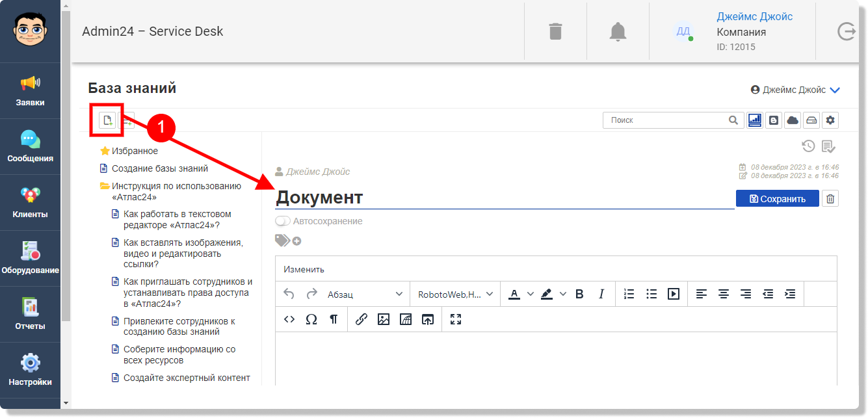Click the Admin24 avatar logo
The width and height of the screenshot is (868, 418).
[31, 31]
